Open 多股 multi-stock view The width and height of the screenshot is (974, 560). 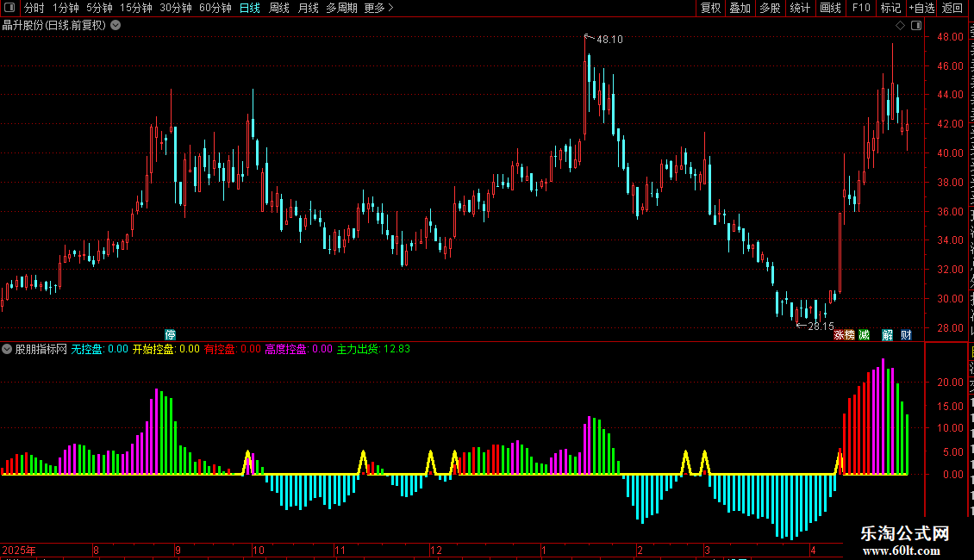pos(770,8)
